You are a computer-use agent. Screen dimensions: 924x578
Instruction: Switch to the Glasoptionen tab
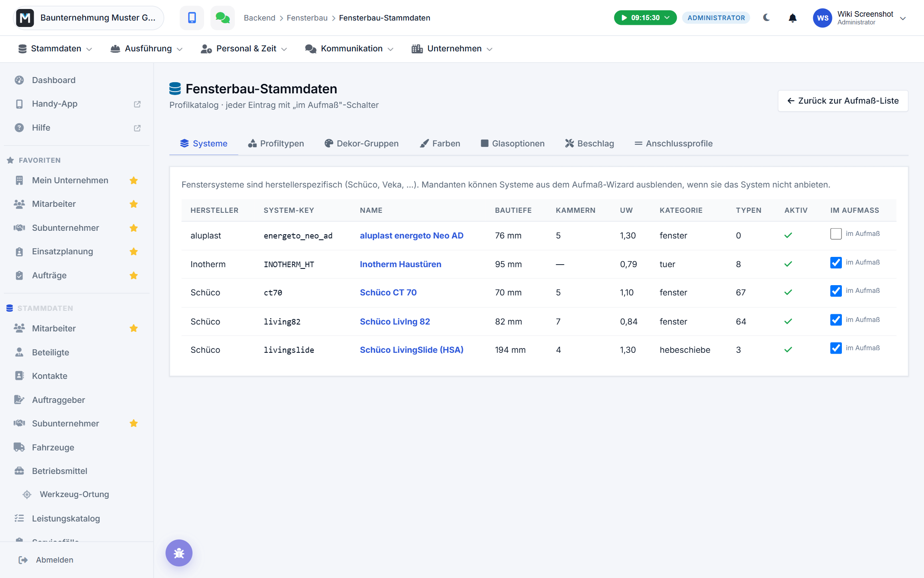512,143
